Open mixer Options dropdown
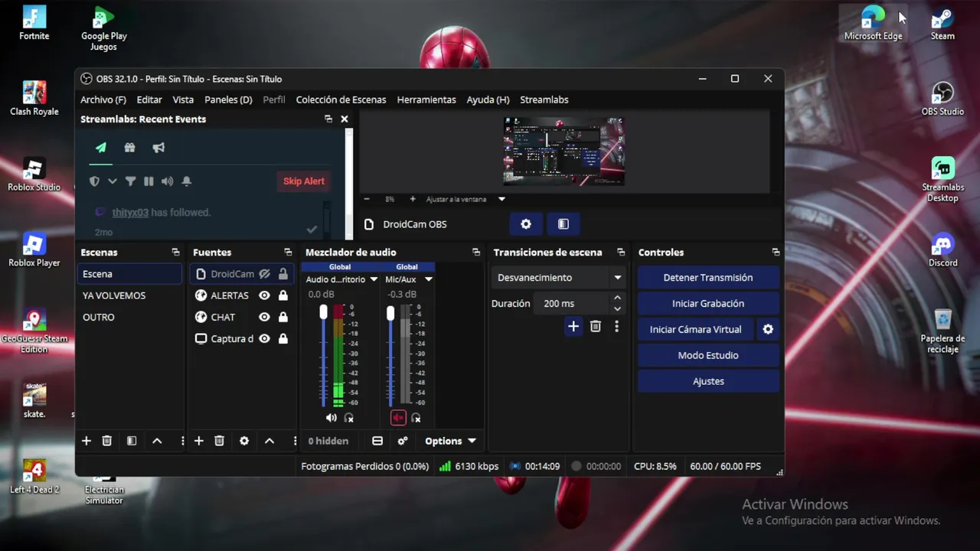980x551 pixels. (x=450, y=441)
